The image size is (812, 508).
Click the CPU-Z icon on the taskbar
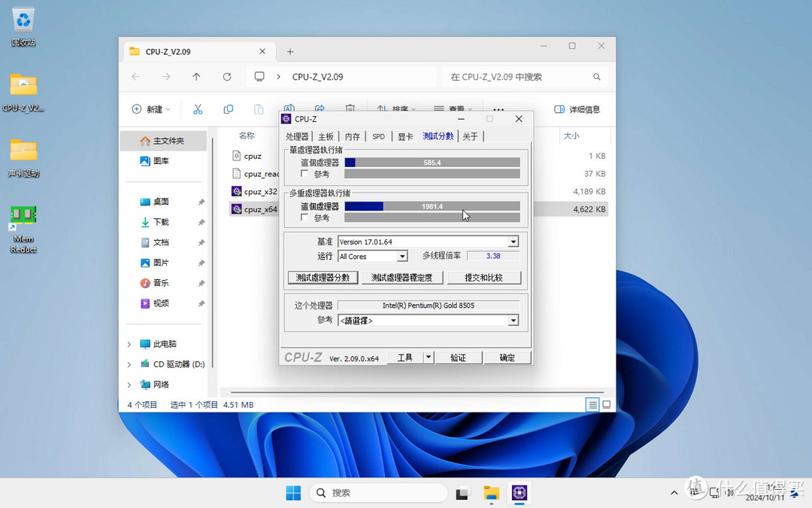click(x=520, y=493)
